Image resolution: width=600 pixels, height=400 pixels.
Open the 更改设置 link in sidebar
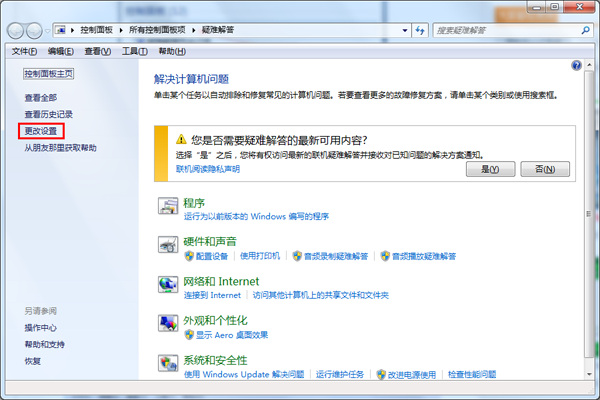pos(43,130)
